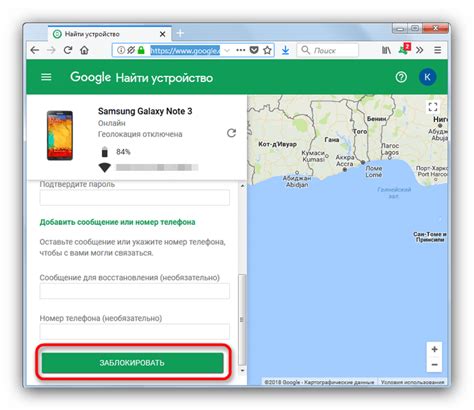This screenshot has width=474, height=410.
Task: Show more toolbar items chevron
Action: click(x=420, y=50)
